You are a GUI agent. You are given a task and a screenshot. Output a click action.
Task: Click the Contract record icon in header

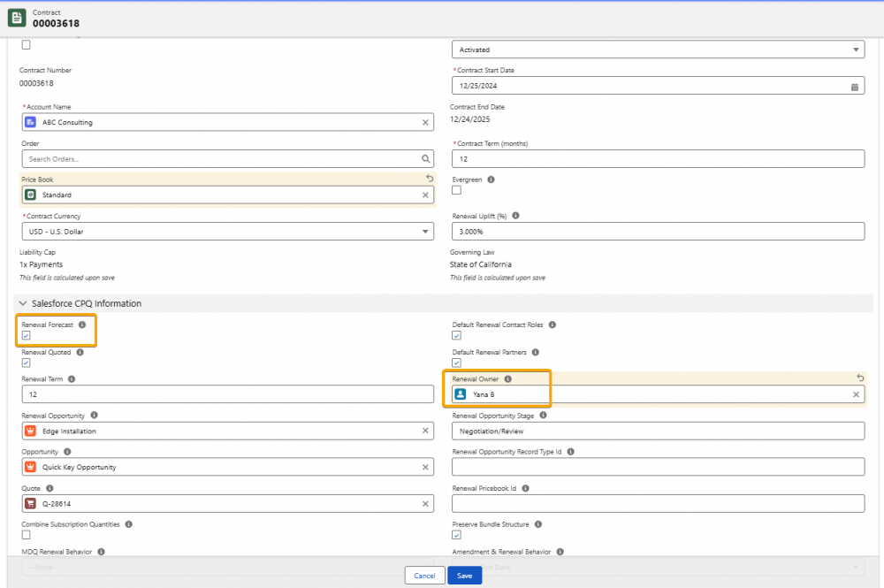pyautogui.click(x=16, y=18)
